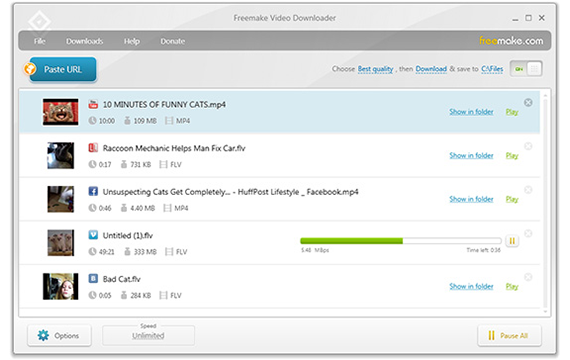Click the Vimeo icon beside Untitled (1).flv
Screen dimensions: 570x360
(93, 235)
